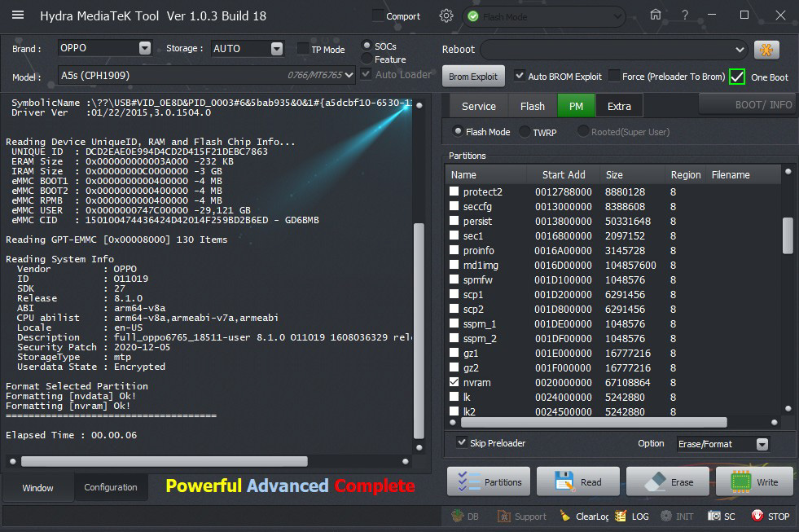This screenshot has height=532, width=799.
Task: Switch to the Flash tab
Action: coord(532,106)
